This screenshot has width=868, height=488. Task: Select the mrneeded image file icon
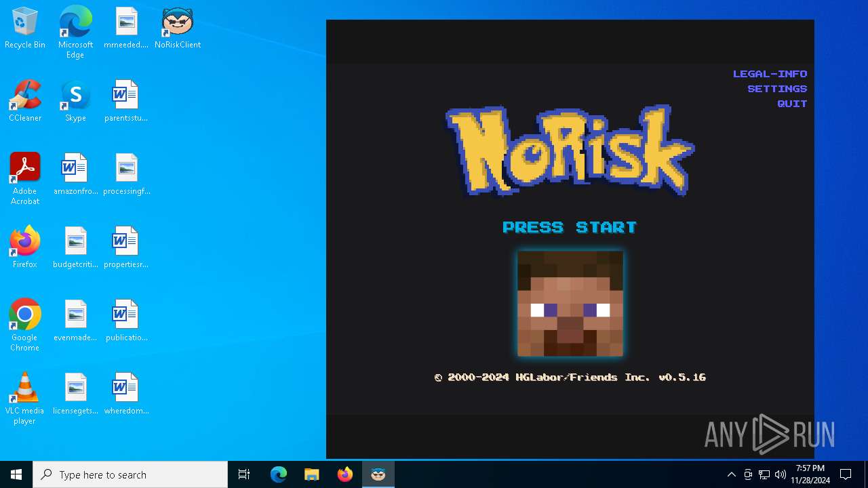pyautogui.click(x=126, y=28)
